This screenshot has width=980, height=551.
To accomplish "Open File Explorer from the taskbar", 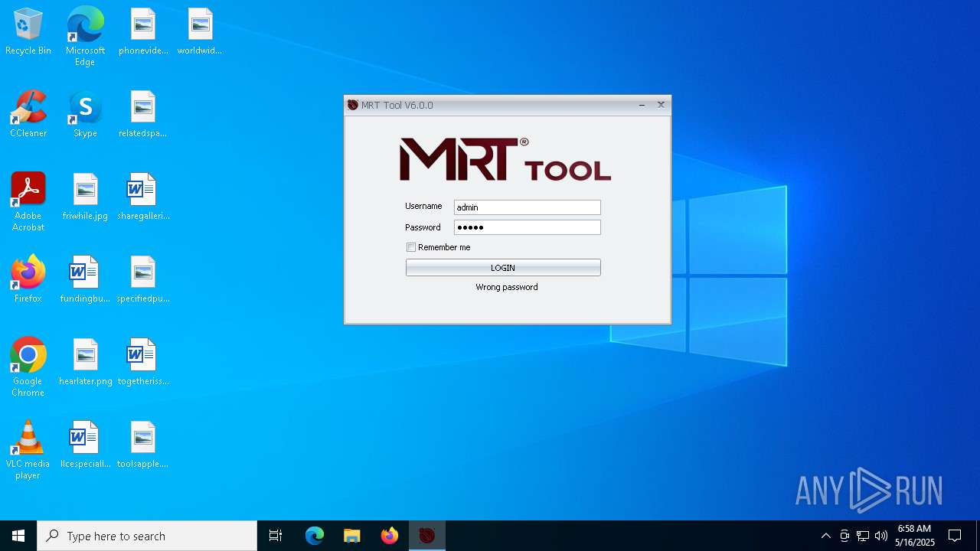I will pyautogui.click(x=352, y=536).
